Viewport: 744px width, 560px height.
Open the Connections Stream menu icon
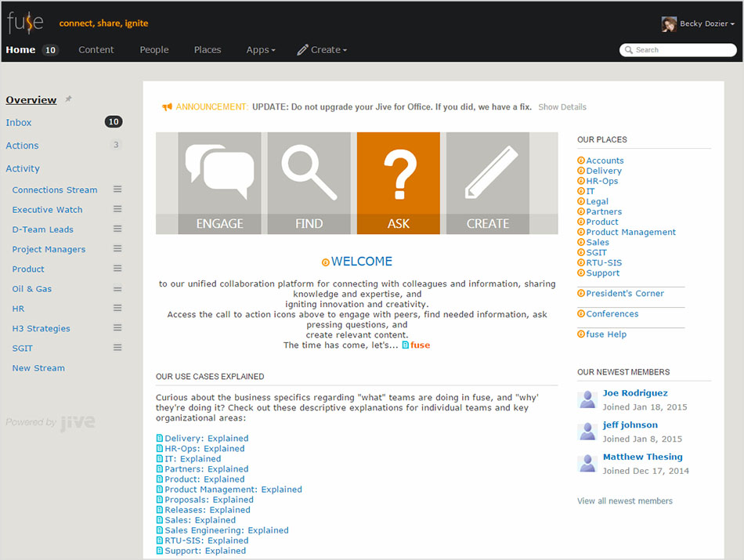(117, 189)
